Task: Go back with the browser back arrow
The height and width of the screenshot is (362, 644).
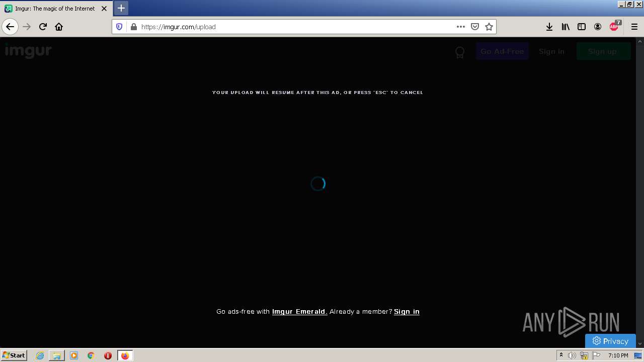Action: coord(10,27)
